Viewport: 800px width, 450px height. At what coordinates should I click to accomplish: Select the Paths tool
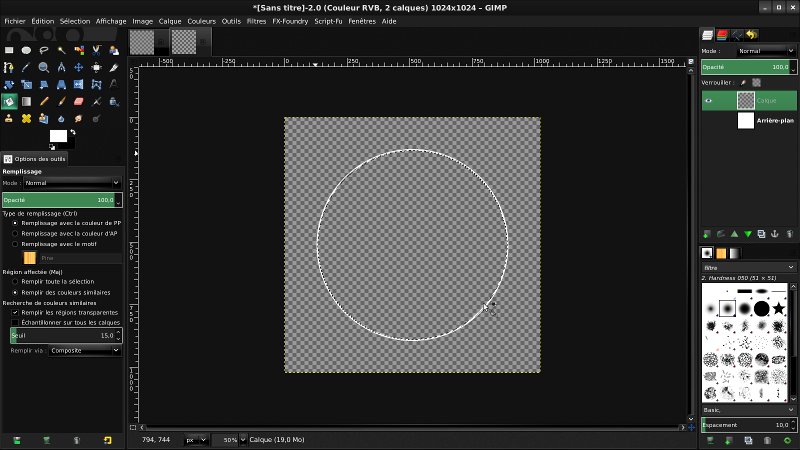tap(9, 67)
